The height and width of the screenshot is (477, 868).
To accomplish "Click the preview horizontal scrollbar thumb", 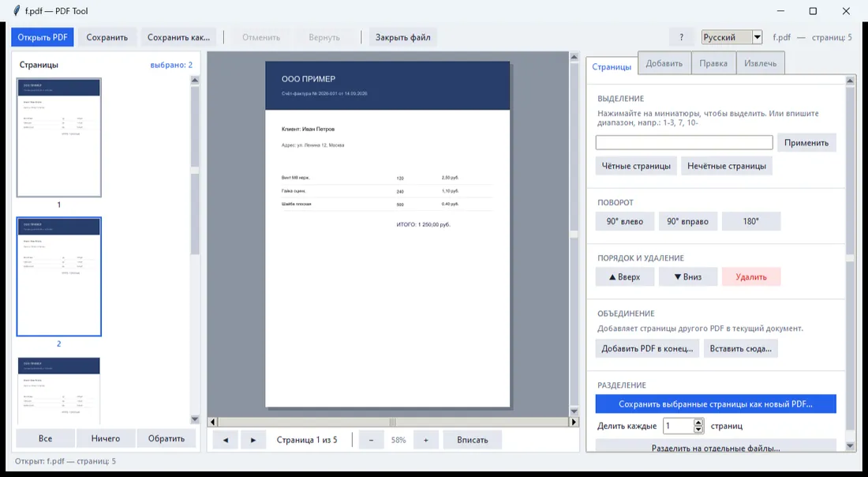I will click(392, 423).
